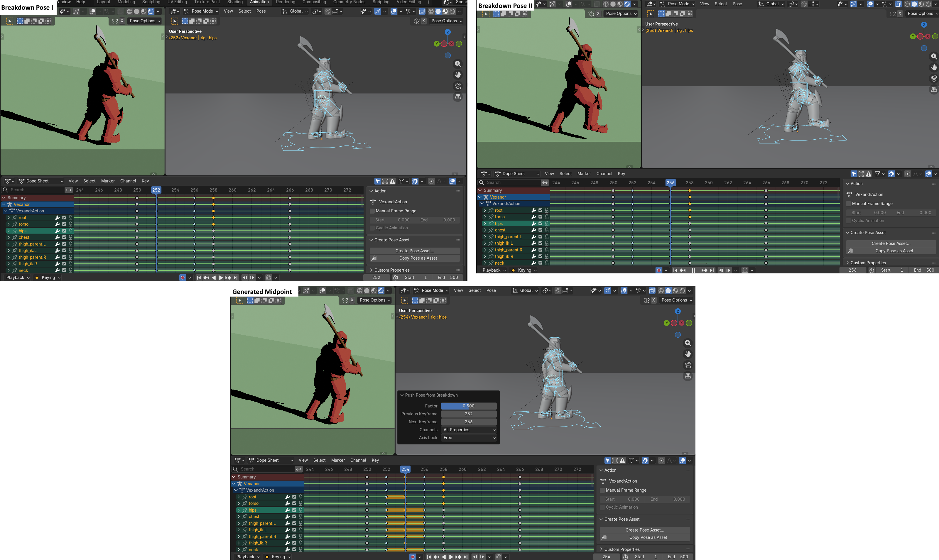The height and width of the screenshot is (560, 939).
Task: Open Channel menu in Breakdown Pose II dope sheet
Action: [604, 174]
